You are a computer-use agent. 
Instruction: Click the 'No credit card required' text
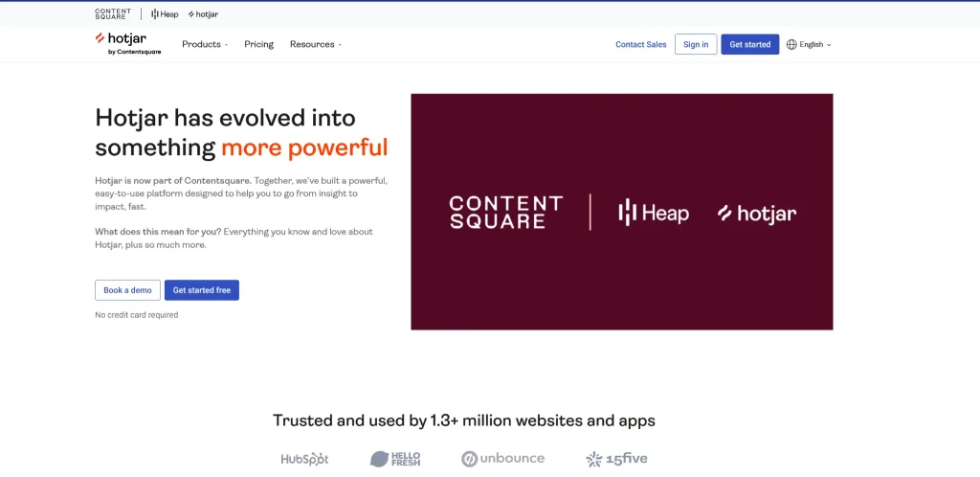click(x=136, y=315)
